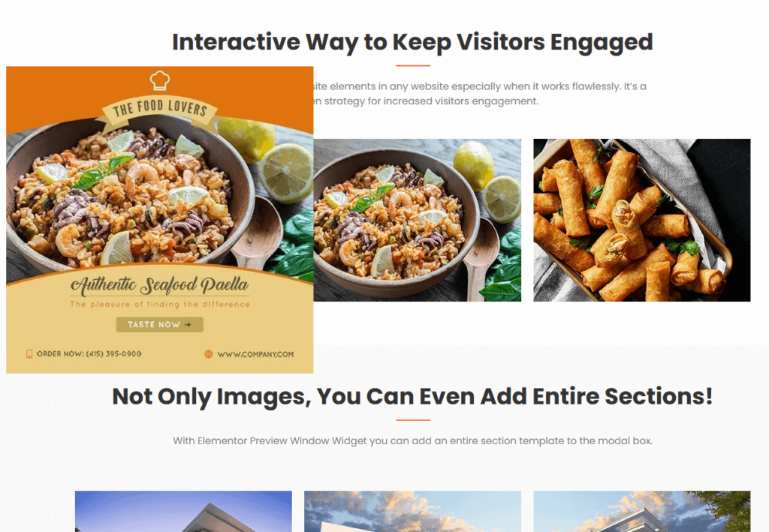Open the spring rolls image thumbnail
769x532 pixels.
coord(642,220)
